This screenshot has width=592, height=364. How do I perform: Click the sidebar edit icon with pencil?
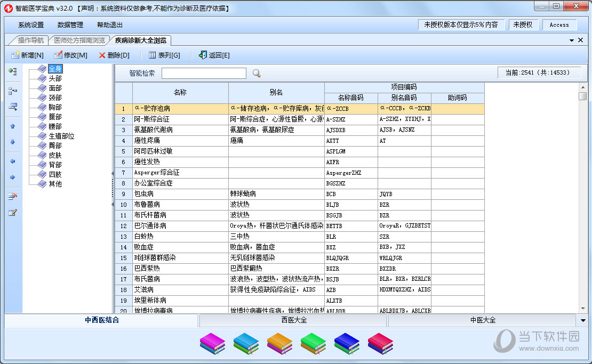[x=13, y=213]
